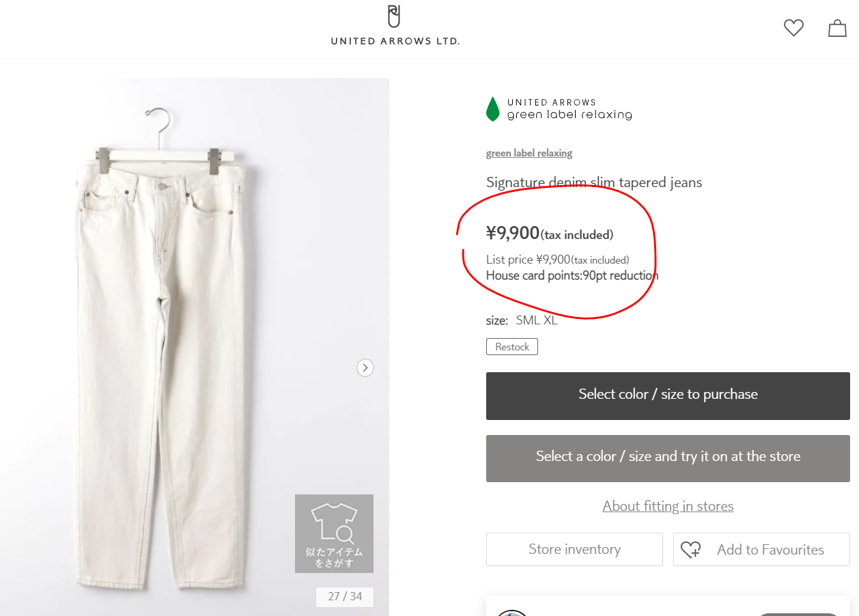
Task: Check Store inventory
Action: tap(574, 550)
